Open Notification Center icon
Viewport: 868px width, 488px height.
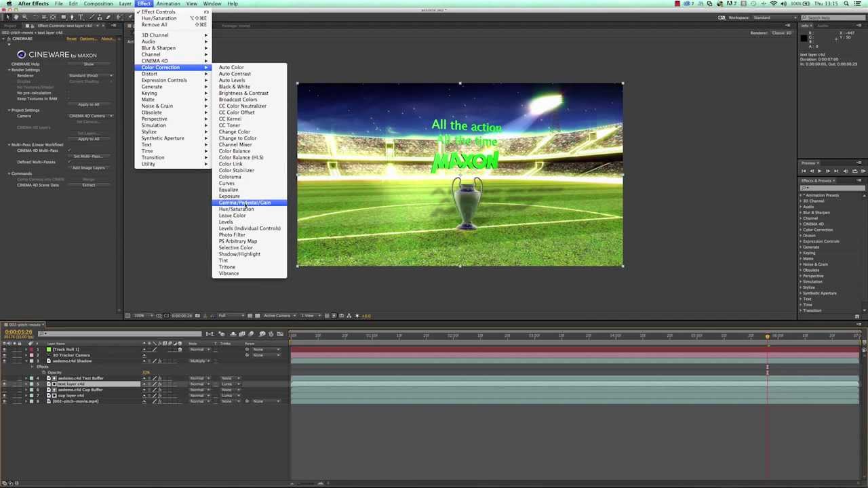click(x=858, y=3)
